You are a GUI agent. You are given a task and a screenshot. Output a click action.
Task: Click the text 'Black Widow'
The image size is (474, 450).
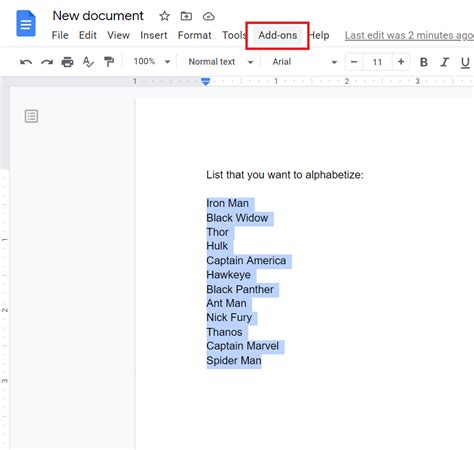click(237, 218)
